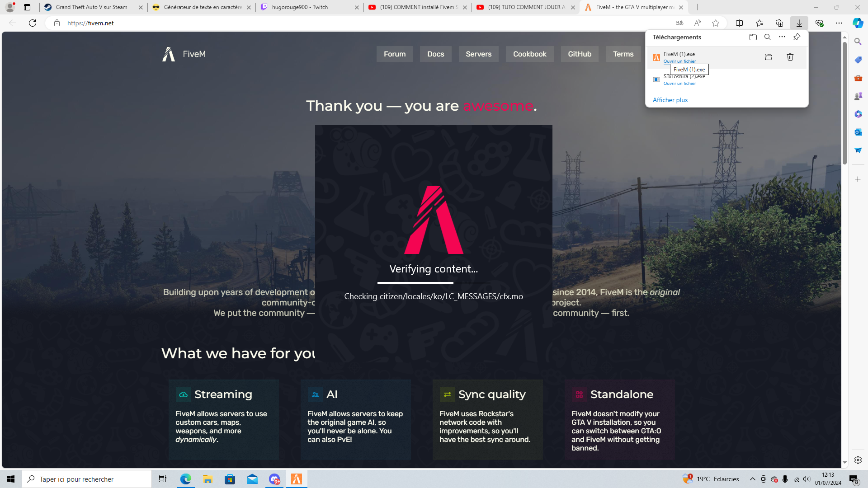Screen dimensions: 868x488
Task: Go to the Servers page
Action: point(479,54)
